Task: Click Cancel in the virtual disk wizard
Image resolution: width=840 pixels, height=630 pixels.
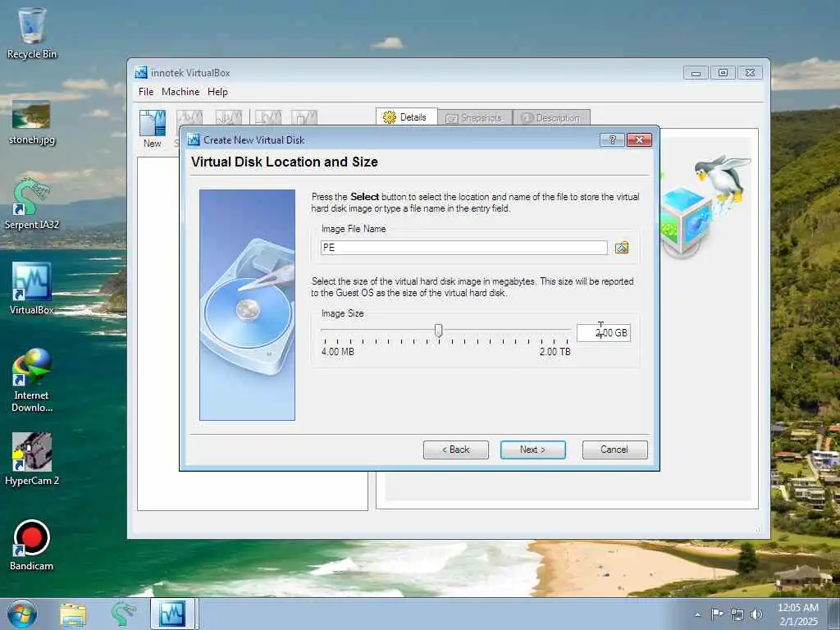Action: [615, 450]
